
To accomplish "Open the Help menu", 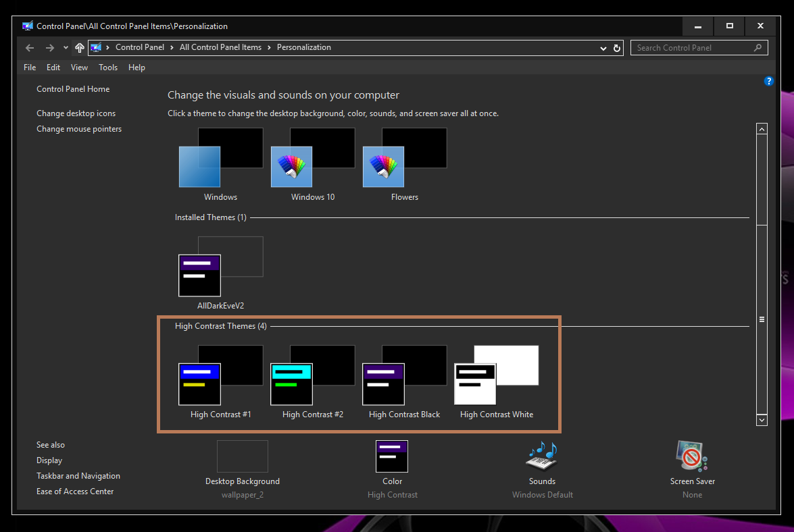I will coord(137,68).
